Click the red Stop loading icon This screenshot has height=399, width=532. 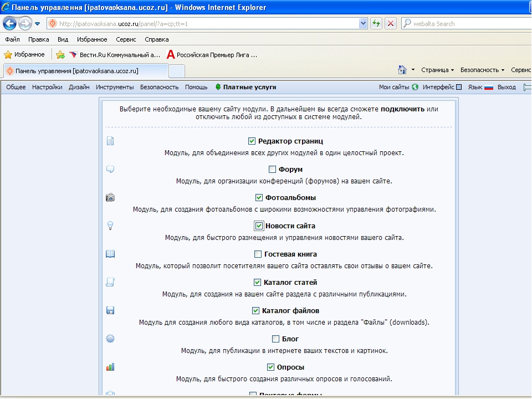point(391,23)
